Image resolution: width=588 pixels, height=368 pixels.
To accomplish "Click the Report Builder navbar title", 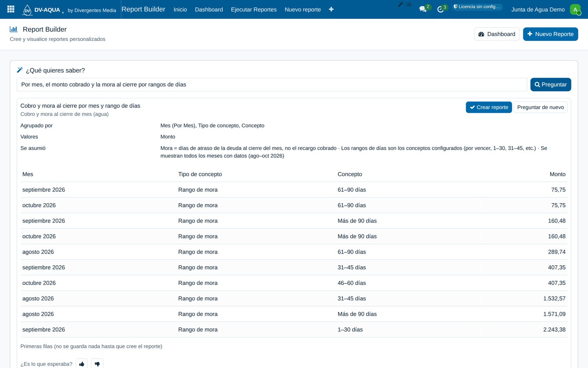I will tap(143, 9).
